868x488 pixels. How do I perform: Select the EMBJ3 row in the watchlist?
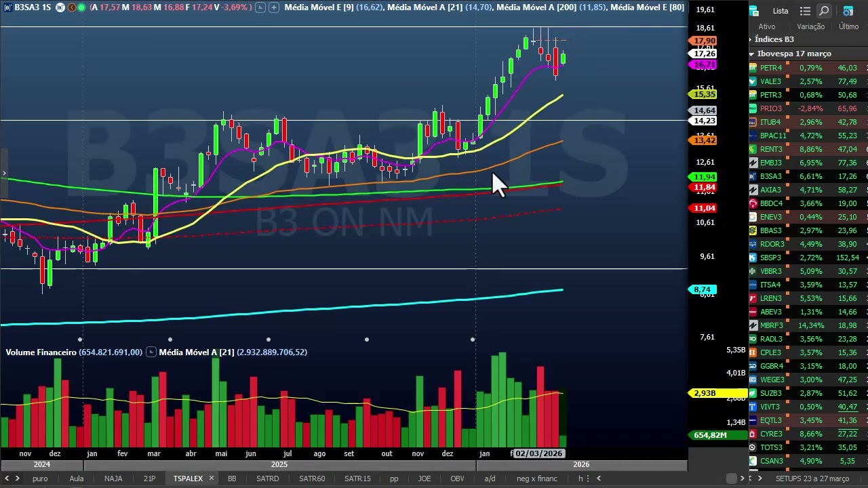click(808, 163)
